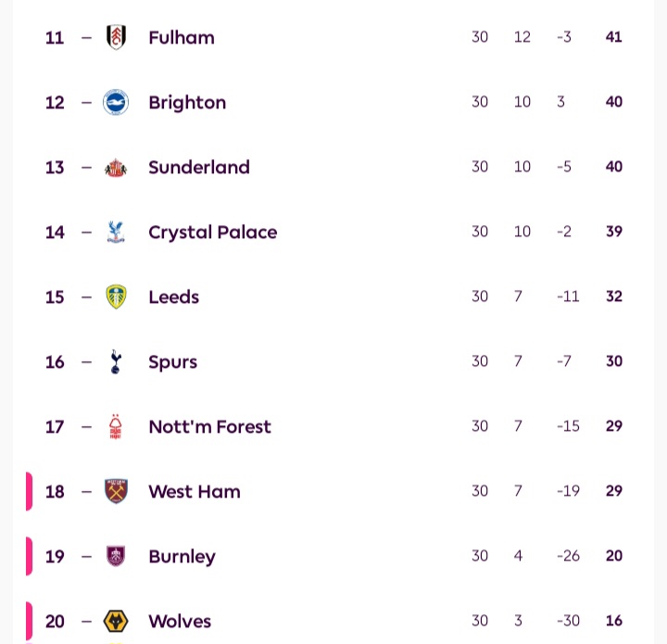Click the Sunderland club crest
The height and width of the screenshot is (644, 667).
pos(116,167)
